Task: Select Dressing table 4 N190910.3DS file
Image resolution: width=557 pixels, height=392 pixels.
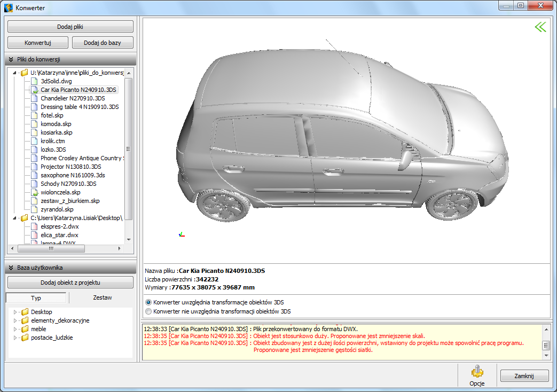Action: click(80, 107)
